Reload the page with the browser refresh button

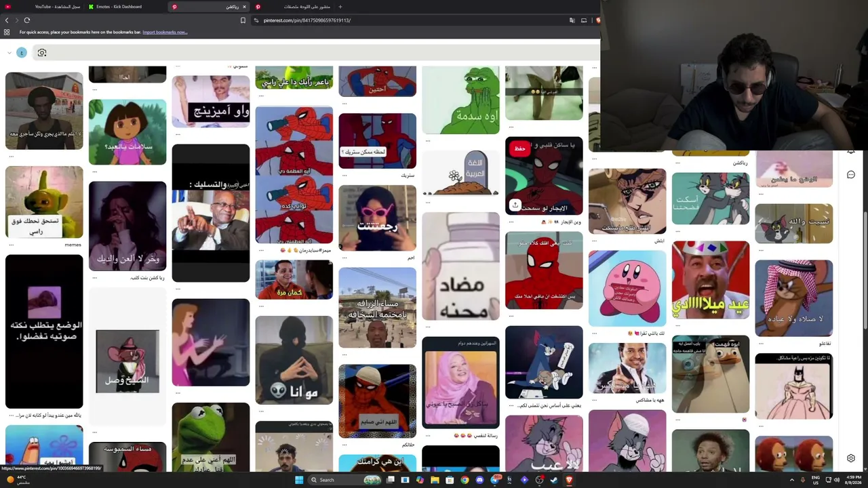pyautogui.click(x=27, y=20)
